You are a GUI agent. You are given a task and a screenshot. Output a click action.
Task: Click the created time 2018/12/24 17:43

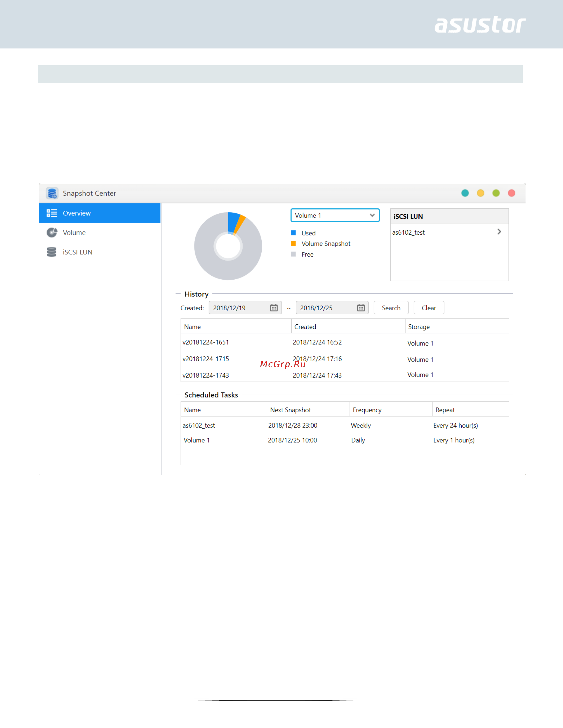[317, 375]
